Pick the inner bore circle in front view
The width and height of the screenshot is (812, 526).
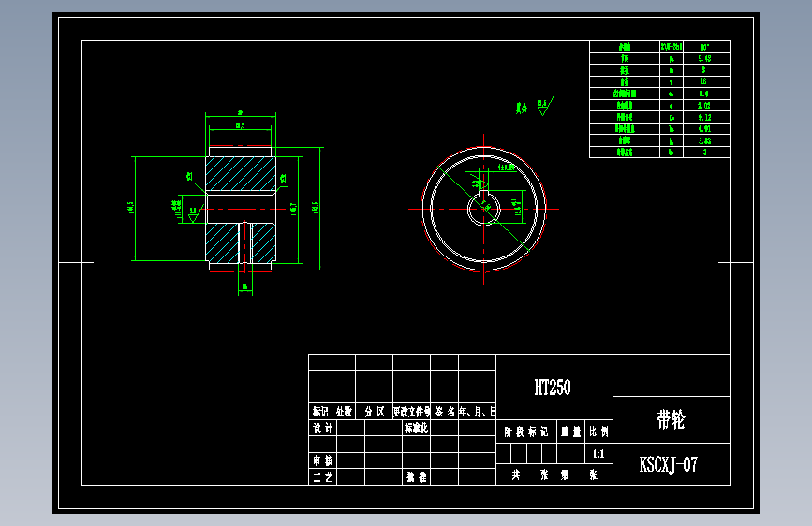point(483,209)
